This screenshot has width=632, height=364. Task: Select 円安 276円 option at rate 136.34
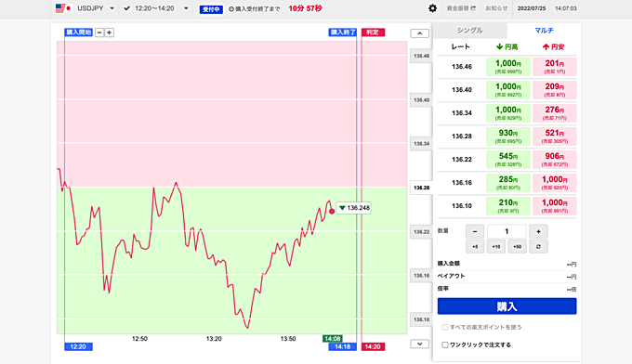(x=555, y=112)
